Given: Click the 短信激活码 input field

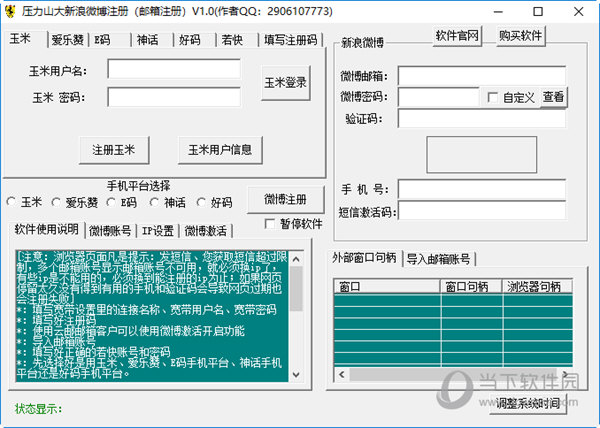Looking at the screenshot, I should 482,210.
